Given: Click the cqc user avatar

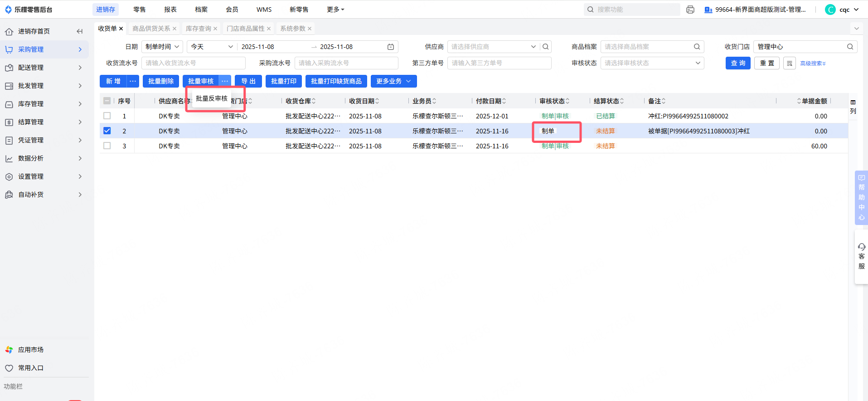Looking at the screenshot, I should click(830, 10).
